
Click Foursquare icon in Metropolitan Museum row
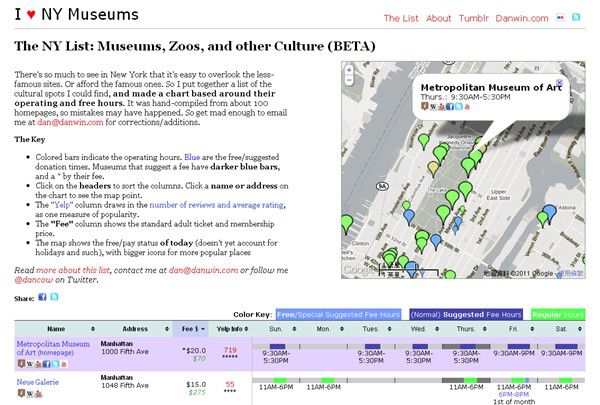(x=21, y=363)
